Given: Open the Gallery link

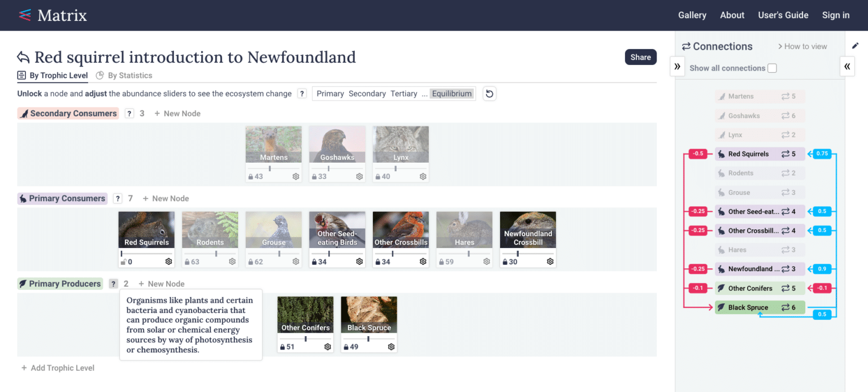Looking at the screenshot, I should [x=692, y=15].
